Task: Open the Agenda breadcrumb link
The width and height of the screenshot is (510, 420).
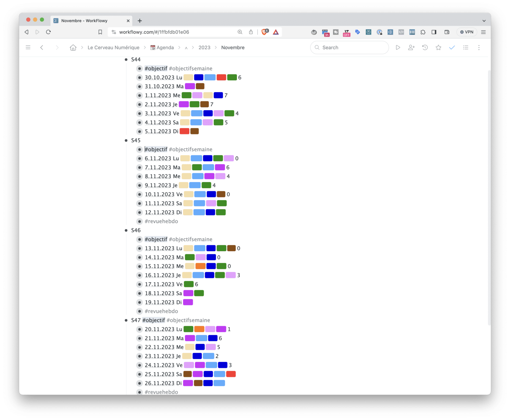Action: pyautogui.click(x=165, y=47)
